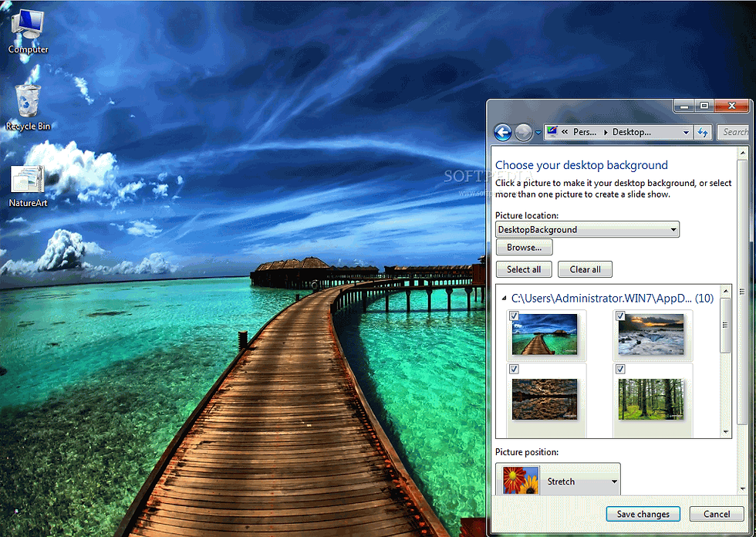Screen dimensions: 756x537
Task: Open the Stretch picture position dropdown
Action: point(615,480)
